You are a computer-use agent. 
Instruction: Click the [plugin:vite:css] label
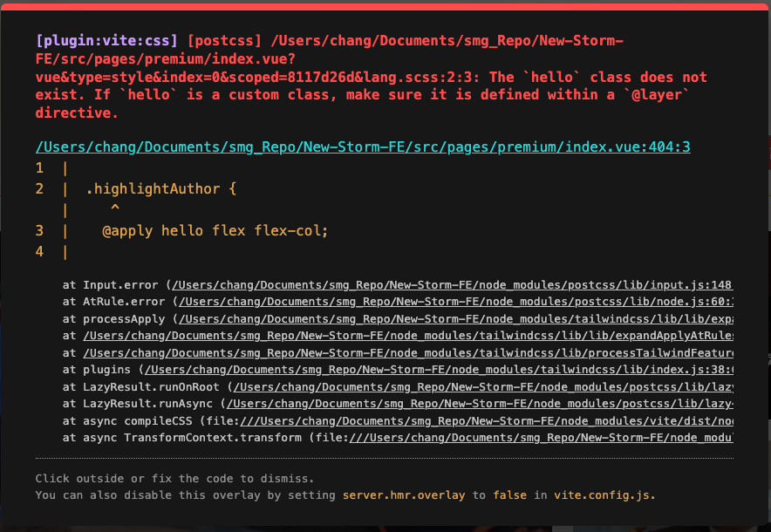pyautogui.click(x=107, y=41)
